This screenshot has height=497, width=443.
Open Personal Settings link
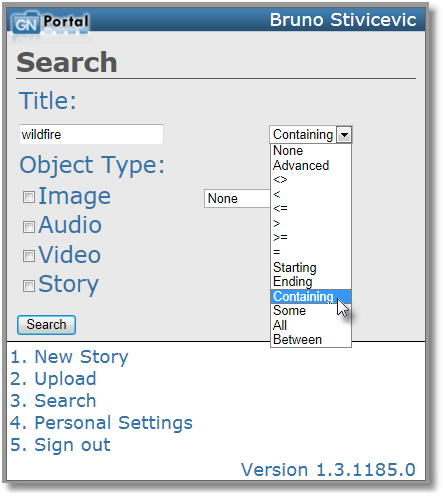[x=101, y=423]
